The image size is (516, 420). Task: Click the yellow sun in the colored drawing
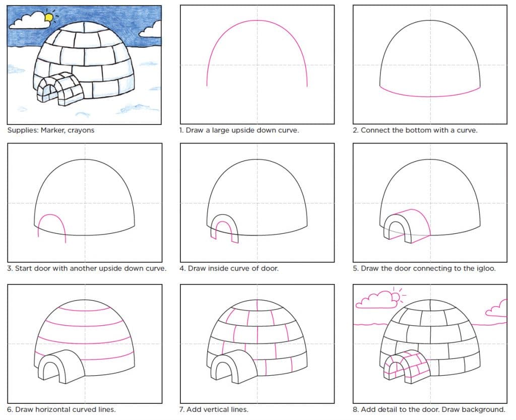tap(49, 17)
